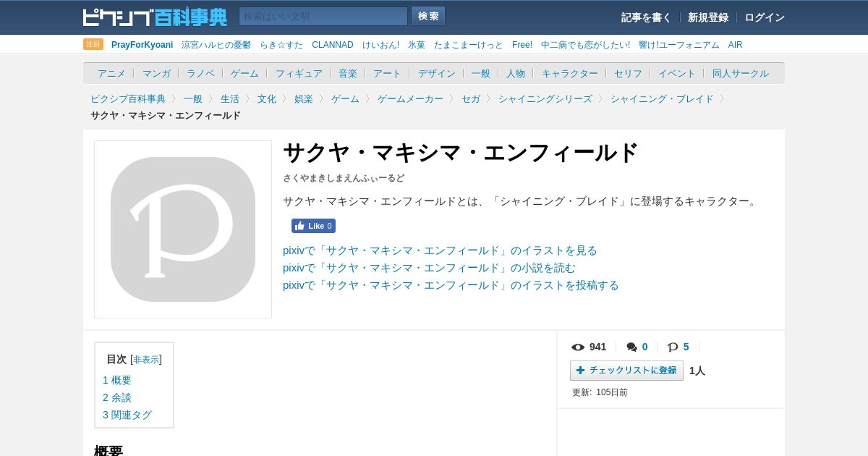
Task: Click the 検索 search button
Action: (x=428, y=17)
